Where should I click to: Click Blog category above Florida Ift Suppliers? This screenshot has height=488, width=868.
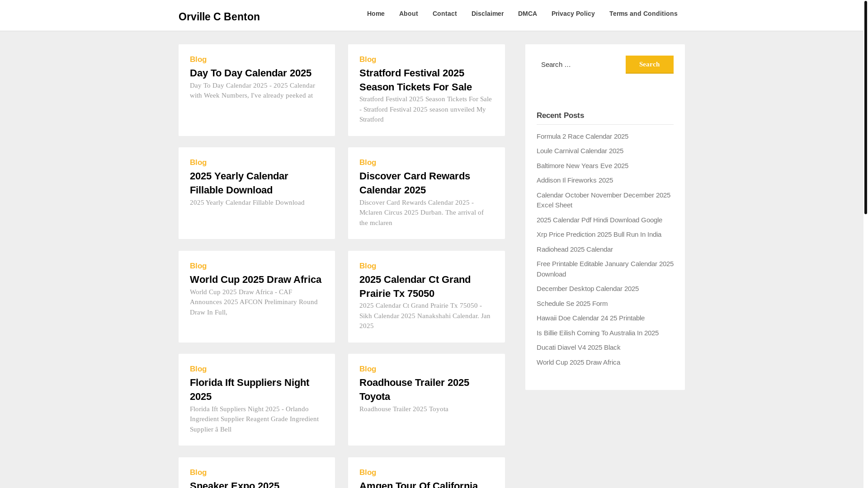(x=198, y=369)
